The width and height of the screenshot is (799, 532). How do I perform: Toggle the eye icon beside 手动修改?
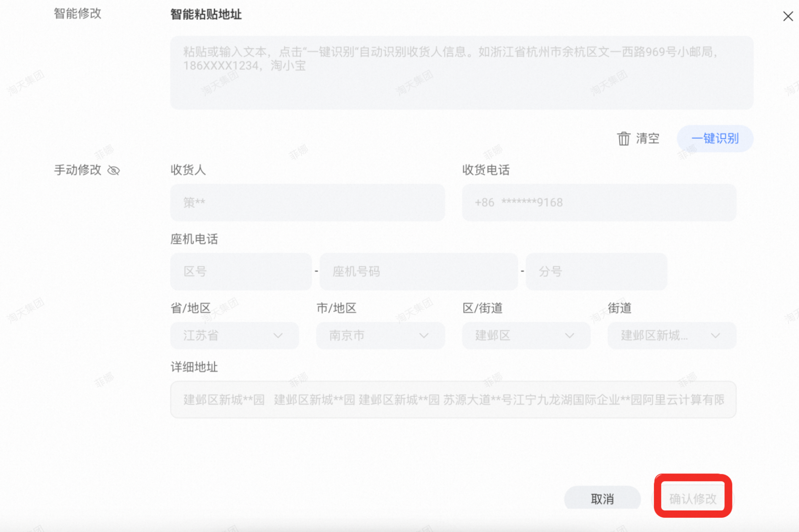click(114, 171)
